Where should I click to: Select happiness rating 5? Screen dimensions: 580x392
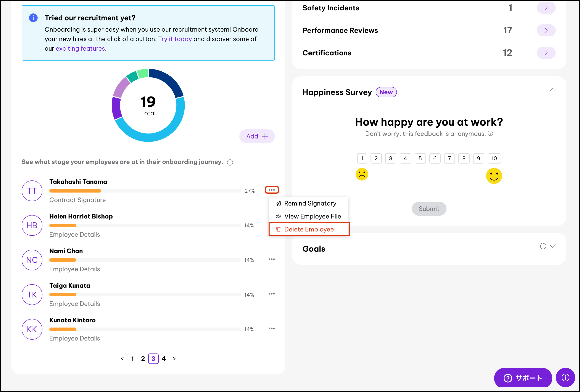tap(420, 158)
